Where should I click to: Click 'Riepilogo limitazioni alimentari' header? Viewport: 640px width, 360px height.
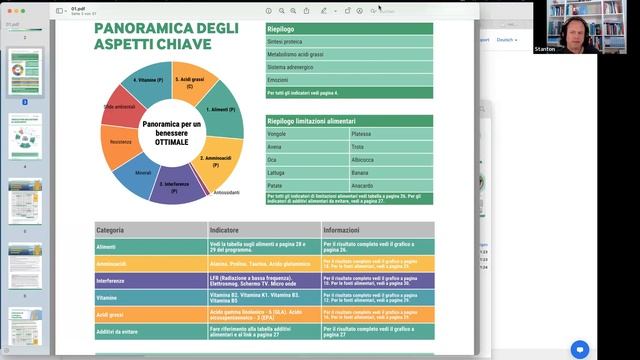pyautogui.click(x=349, y=121)
